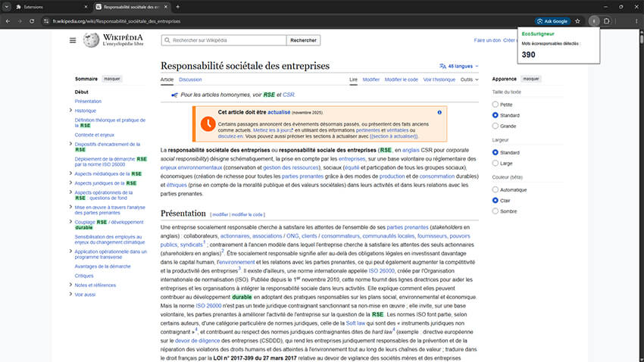Click the info icon in the orange update banner

coord(439,112)
